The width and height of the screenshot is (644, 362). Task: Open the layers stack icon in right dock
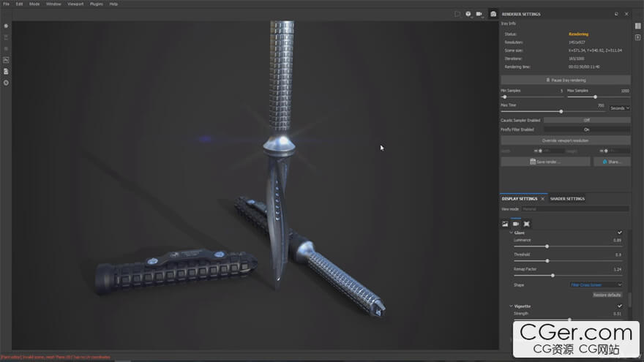(x=638, y=26)
